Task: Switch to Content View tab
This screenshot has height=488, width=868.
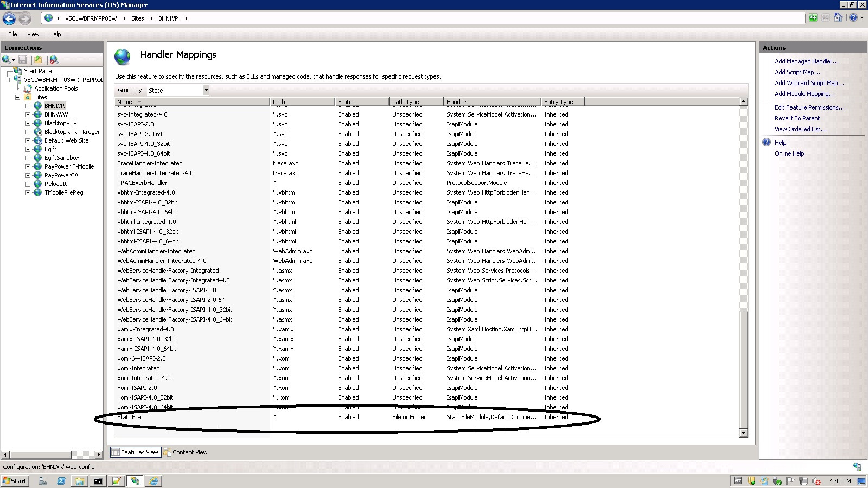Action: (x=186, y=452)
